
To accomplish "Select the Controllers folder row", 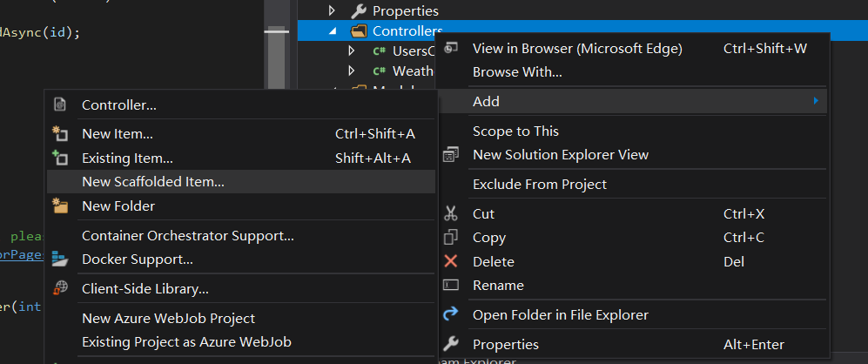I will coord(582,30).
